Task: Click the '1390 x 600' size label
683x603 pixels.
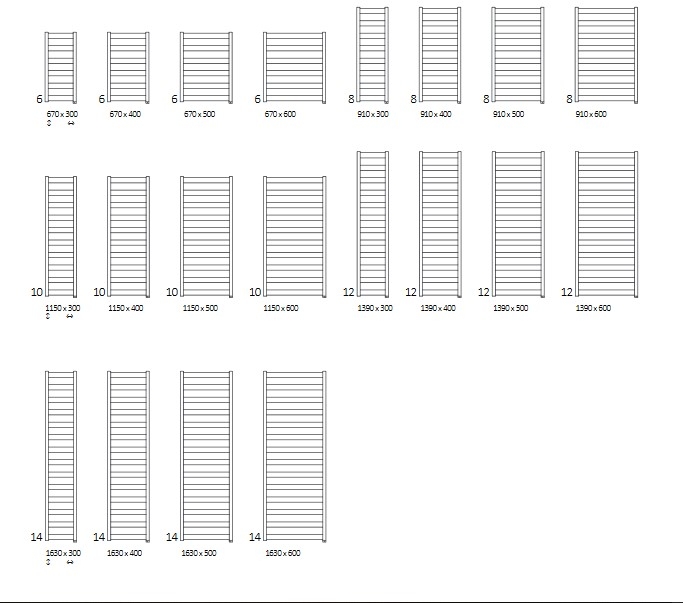Action: 593,308
